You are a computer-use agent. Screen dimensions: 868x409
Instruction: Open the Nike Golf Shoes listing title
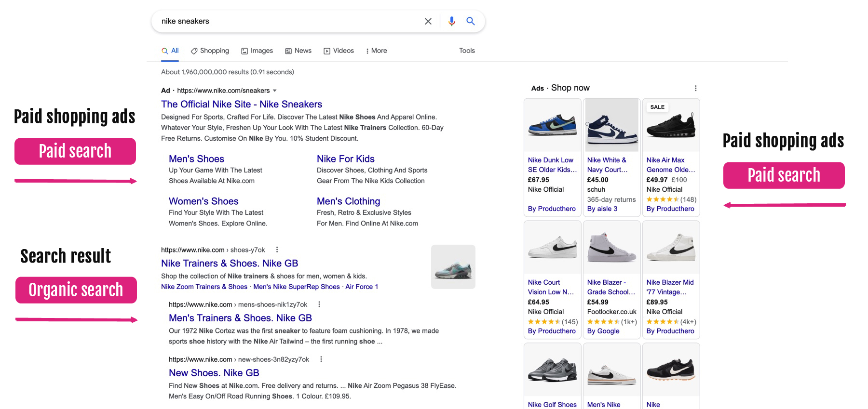tap(553, 405)
